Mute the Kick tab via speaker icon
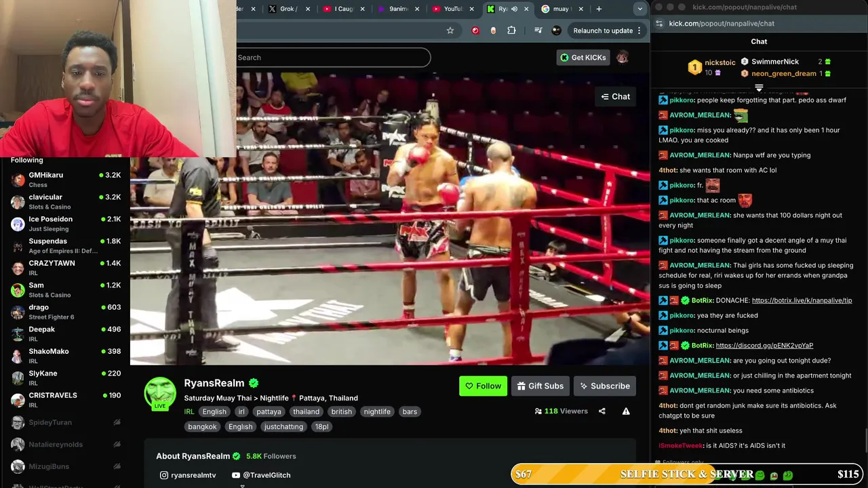Image resolution: width=868 pixels, height=488 pixels. (514, 9)
